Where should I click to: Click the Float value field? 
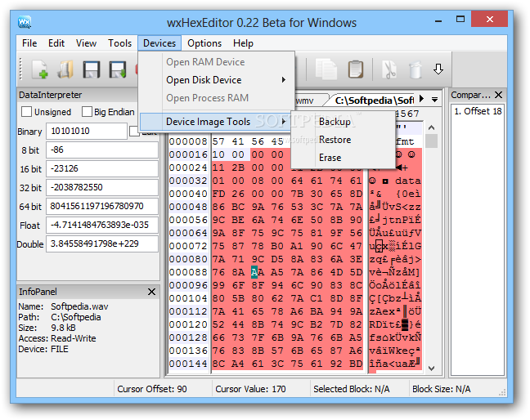point(102,225)
